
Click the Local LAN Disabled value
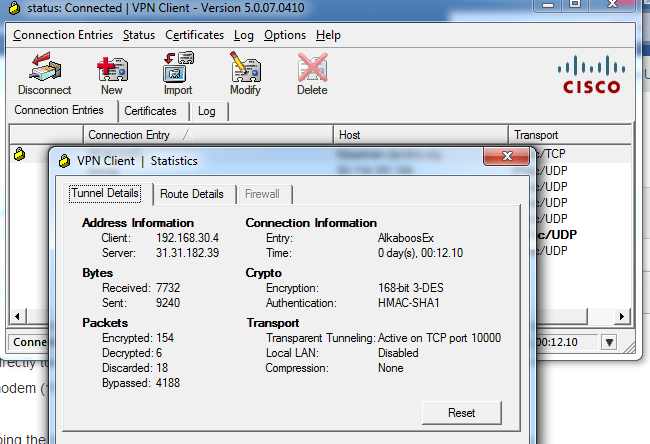[398, 353]
